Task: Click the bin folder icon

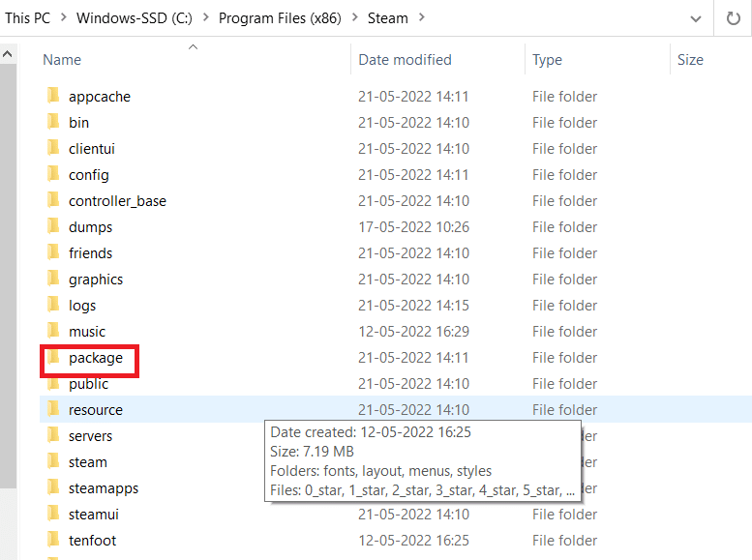Action: (x=54, y=121)
